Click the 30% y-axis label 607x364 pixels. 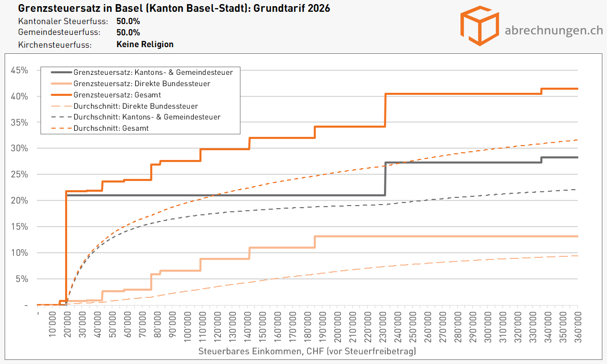point(19,148)
